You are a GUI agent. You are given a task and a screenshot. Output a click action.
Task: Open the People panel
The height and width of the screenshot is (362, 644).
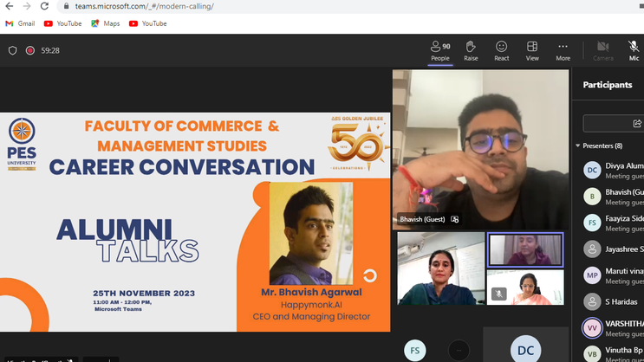pyautogui.click(x=440, y=50)
